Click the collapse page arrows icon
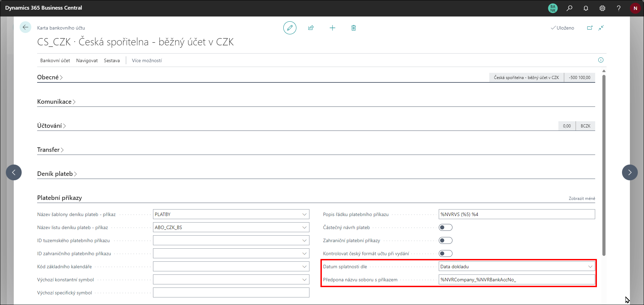 601,28
